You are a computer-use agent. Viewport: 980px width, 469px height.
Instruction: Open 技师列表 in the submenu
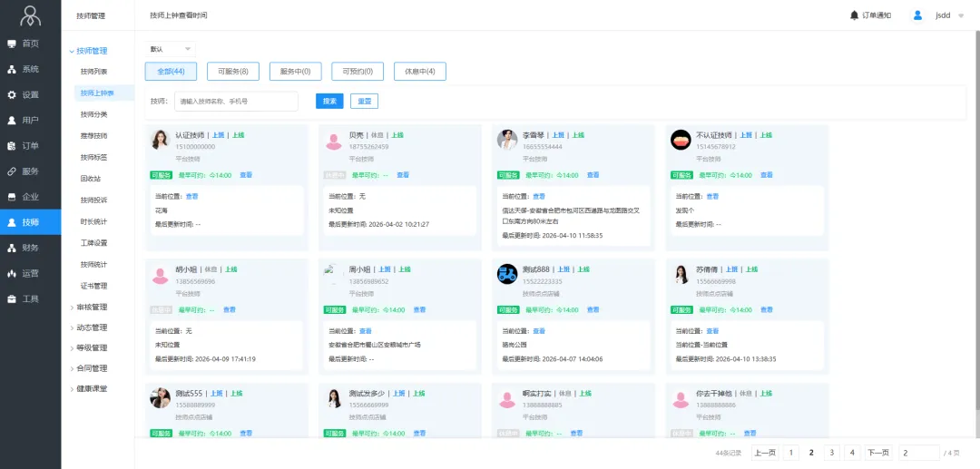point(93,72)
